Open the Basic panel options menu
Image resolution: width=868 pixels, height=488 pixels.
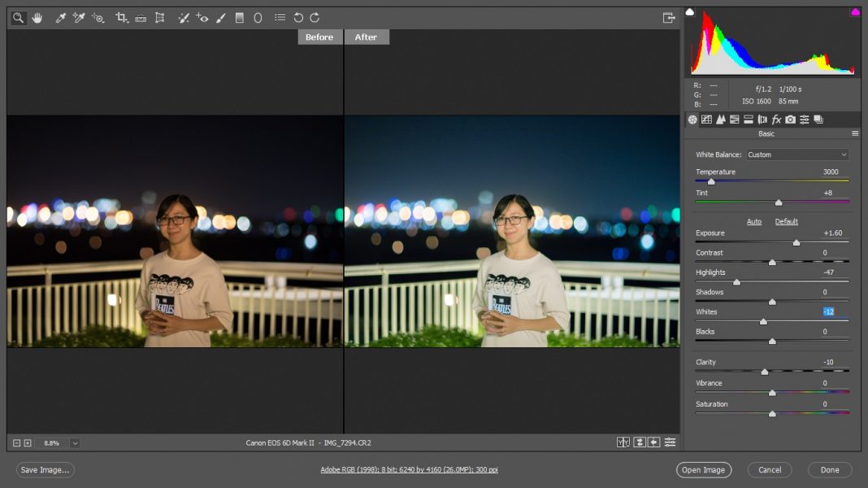pyautogui.click(x=855, y=133)
